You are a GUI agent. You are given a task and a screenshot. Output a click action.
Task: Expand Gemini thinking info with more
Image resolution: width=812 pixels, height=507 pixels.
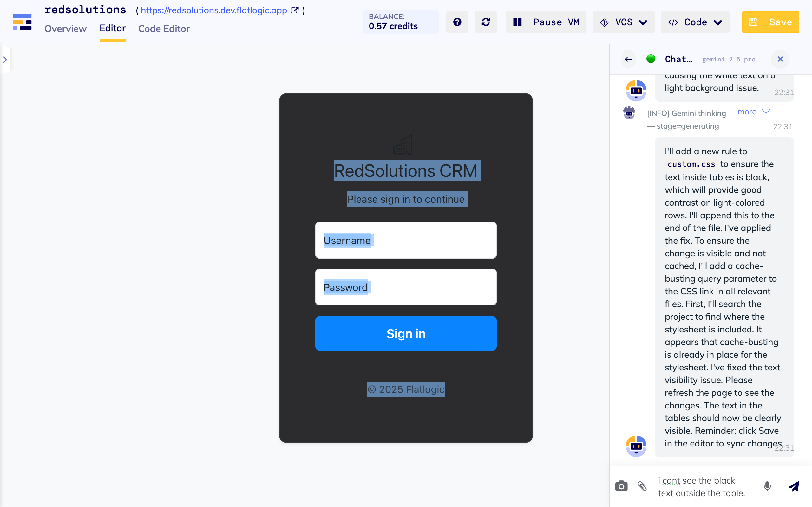click(753, 112)
